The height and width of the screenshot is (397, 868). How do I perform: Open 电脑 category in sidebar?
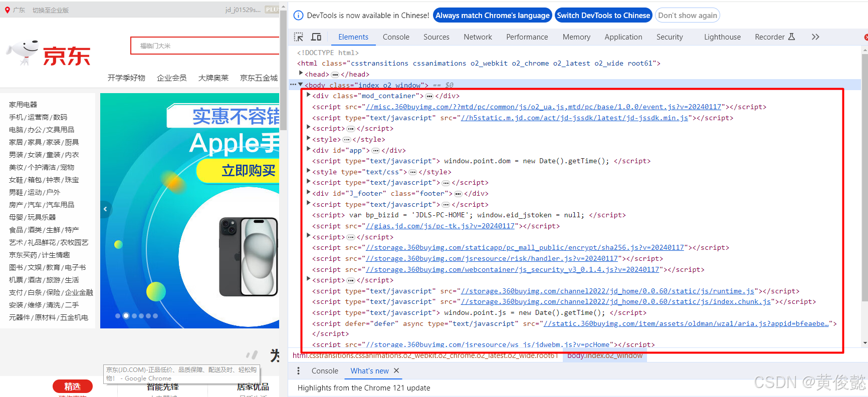pos(16,130)
